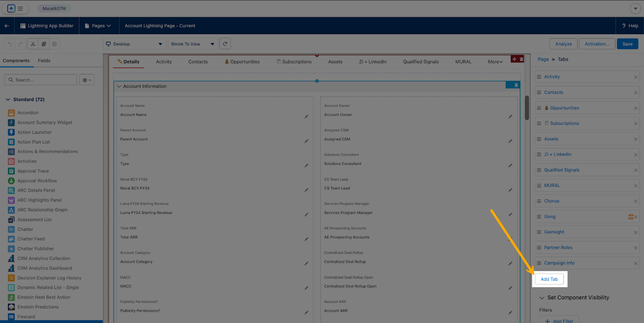Delete the Tabs component via red trash icon
Viewport: 644px width, 323px height.
click(x=522, y=59)
